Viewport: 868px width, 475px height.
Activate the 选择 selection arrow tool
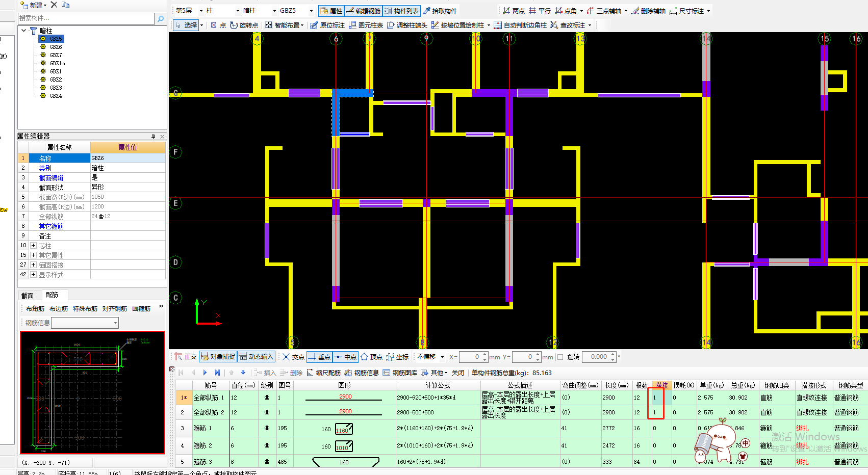pos(186,25)
